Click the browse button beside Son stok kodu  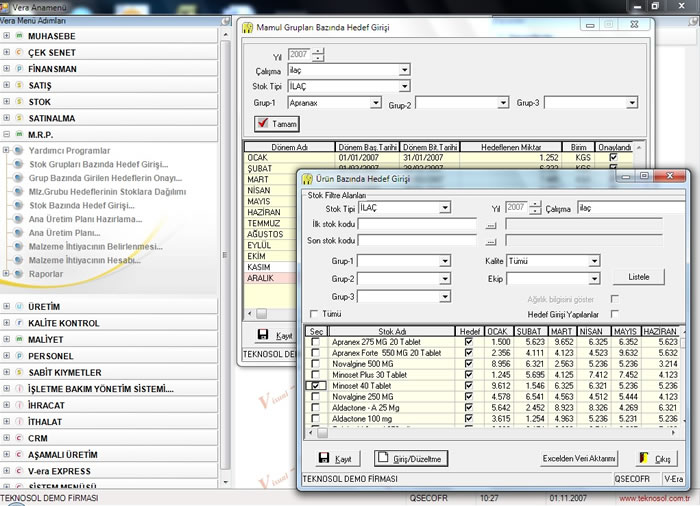pos(491,242)
